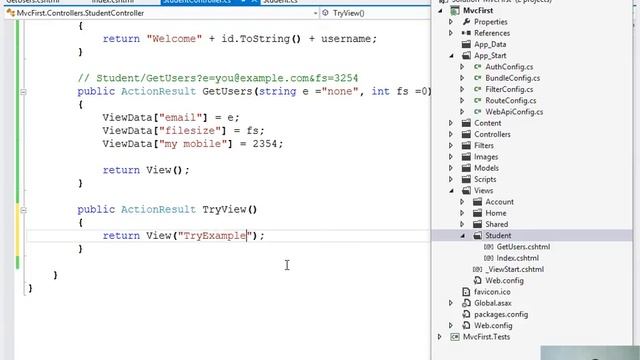Select the root Web.config file

point(493,326)
